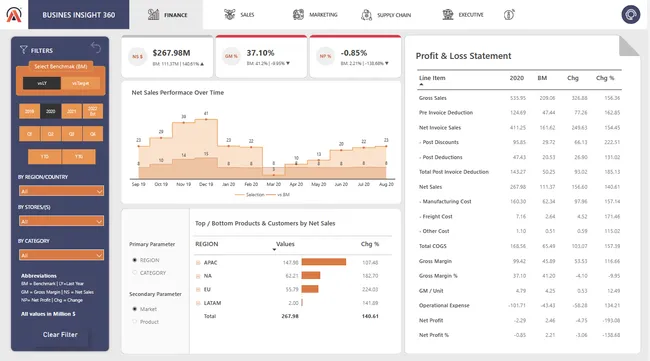Select Market secondary parameter radio

pyautogui.click(x=135, y=309)
